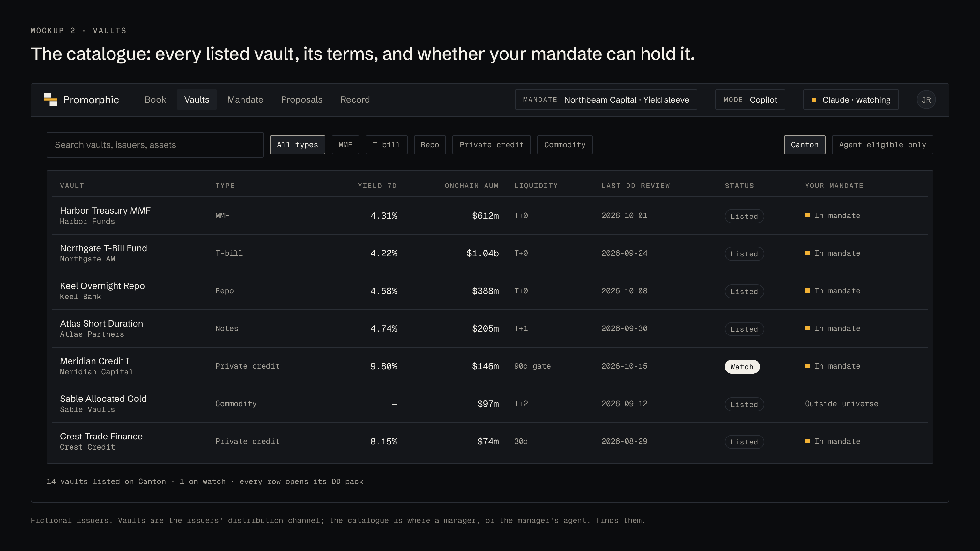This screenshot has width=980, height=551.
Task: Open the Atlas Short Duration vault
Action: click(490, 328)
